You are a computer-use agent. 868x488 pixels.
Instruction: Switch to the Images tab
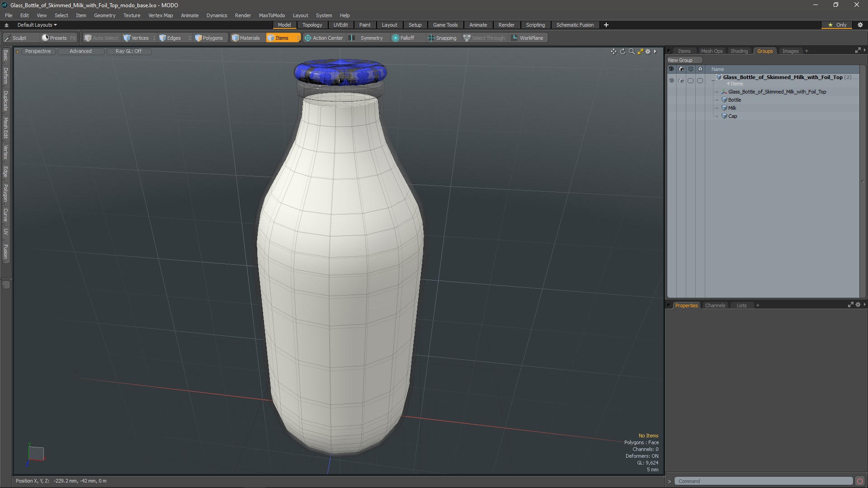point(790,51)
